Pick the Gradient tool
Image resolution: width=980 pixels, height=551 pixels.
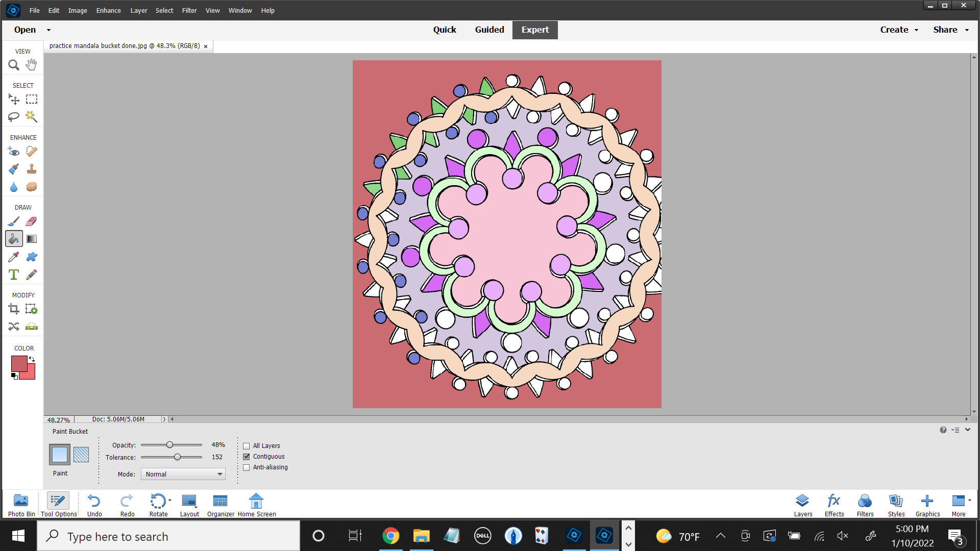coord(31,239)
